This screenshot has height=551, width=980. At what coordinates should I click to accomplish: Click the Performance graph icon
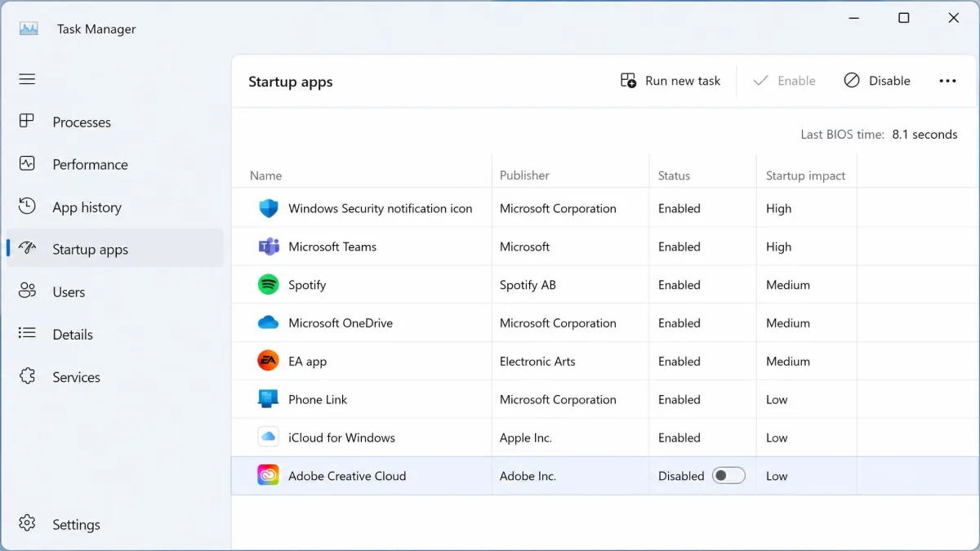[x=27, y=163]
